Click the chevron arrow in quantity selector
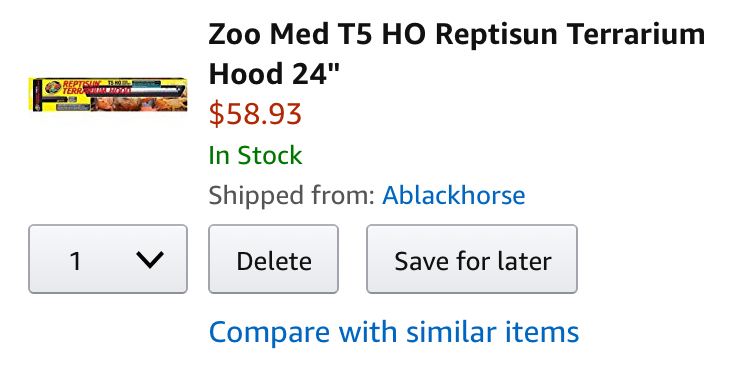 coord(150,260)
